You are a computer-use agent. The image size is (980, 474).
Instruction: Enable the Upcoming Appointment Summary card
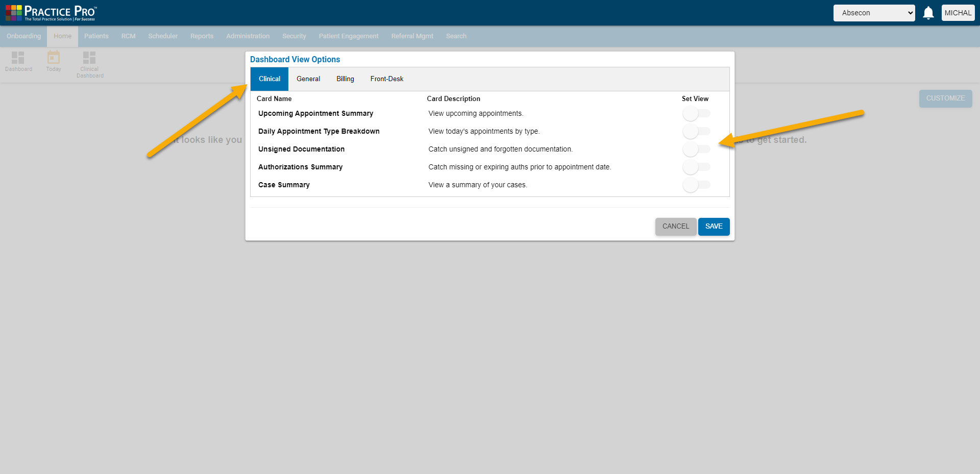pyautogui.click(x=696, y=113)
